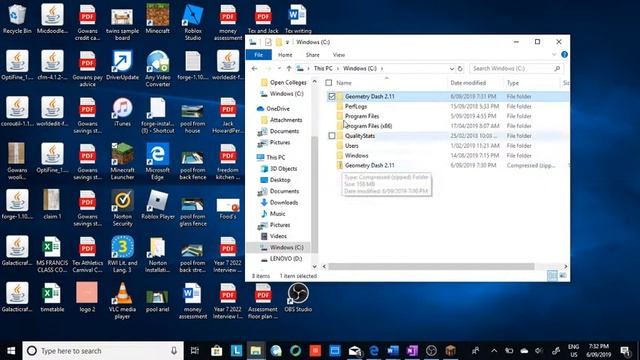Click the navigation pane vertical scrollbar
The image size is (640, 360).
(314, 195)
